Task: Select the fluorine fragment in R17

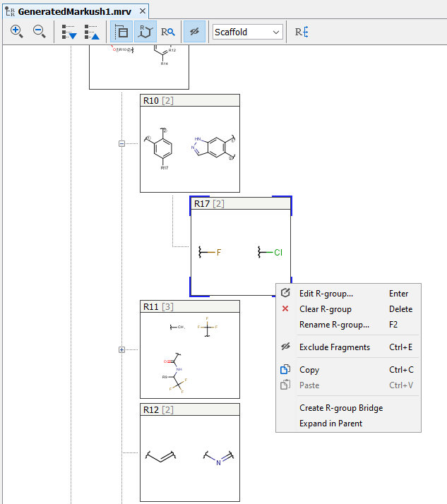Action: [210, 252]
